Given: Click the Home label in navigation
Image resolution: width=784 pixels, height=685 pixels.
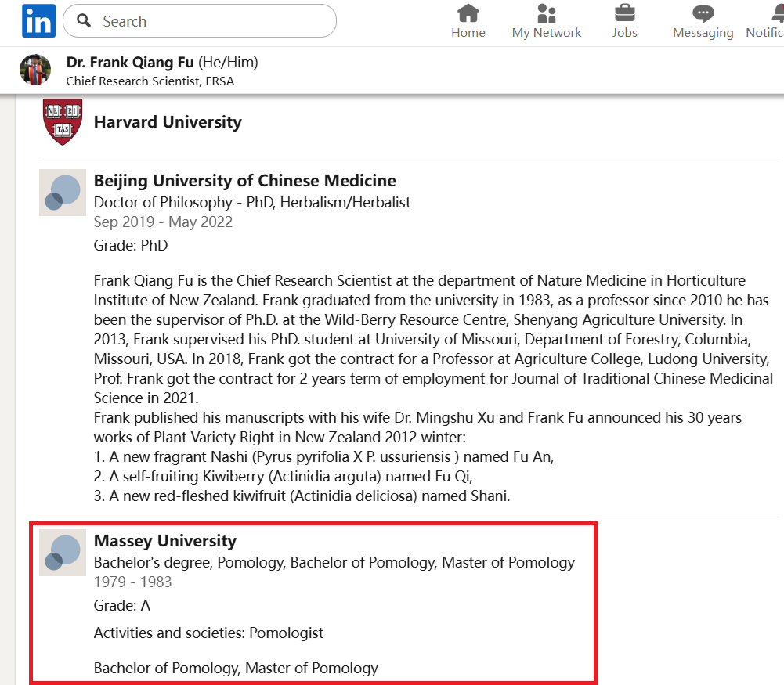Looking at the screenshot, I should click(468, 32).
